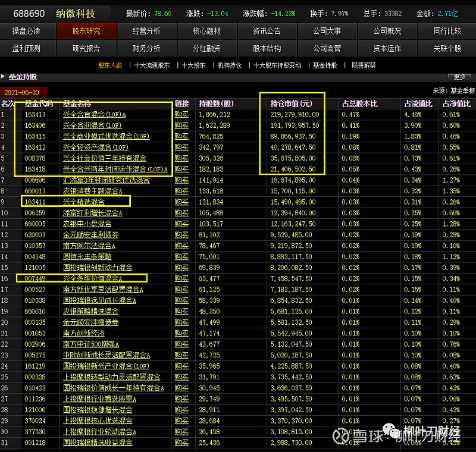Open fund 南方阿尔法混合A
The image size is (476, 452).
[x=89, y=246]
